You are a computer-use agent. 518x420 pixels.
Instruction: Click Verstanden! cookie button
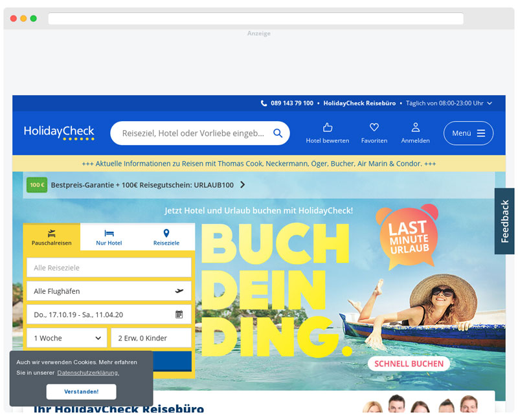coord(82,392)
